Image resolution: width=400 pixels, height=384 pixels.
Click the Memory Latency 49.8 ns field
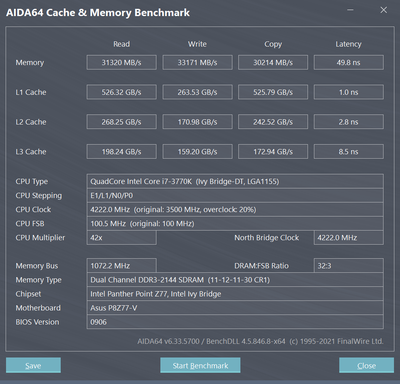pos(349,62)
